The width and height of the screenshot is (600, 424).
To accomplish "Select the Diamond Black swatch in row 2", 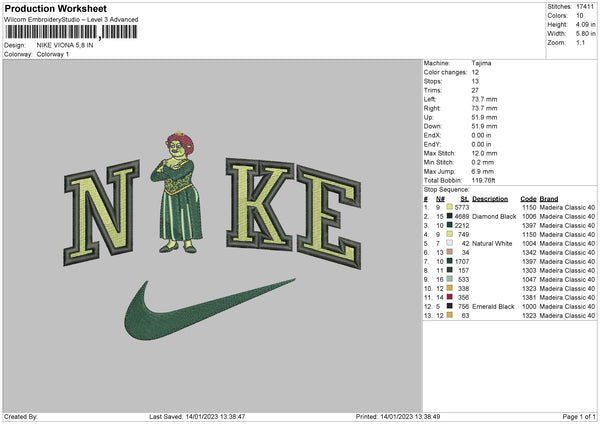I will pos(450,216).
